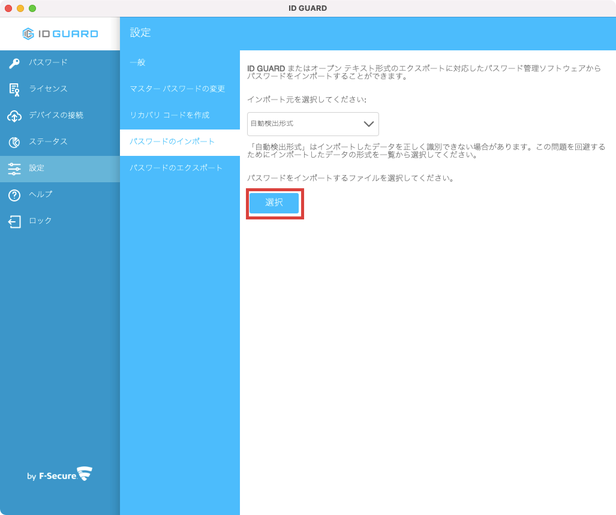Open マスター パスワードの変更 settings
Image resolution: width=616 pixels, height=515 pixels.
[180, 89]
